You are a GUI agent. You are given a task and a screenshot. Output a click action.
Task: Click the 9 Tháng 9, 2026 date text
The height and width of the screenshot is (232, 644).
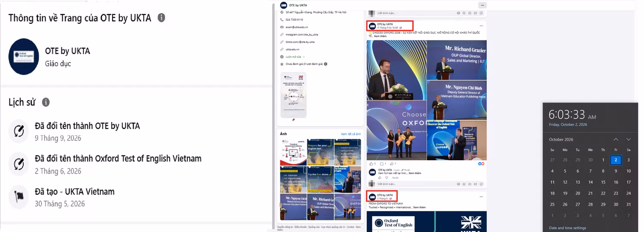[58, 138]
